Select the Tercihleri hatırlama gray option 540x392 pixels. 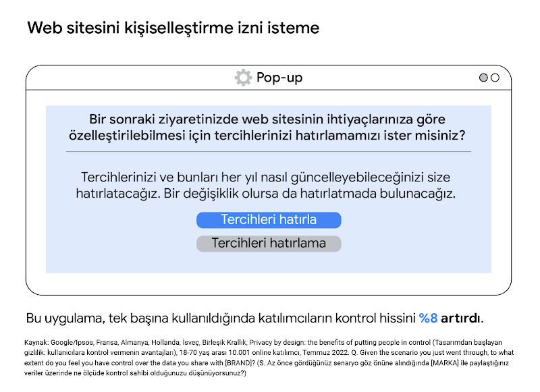(x=268, y=242)
